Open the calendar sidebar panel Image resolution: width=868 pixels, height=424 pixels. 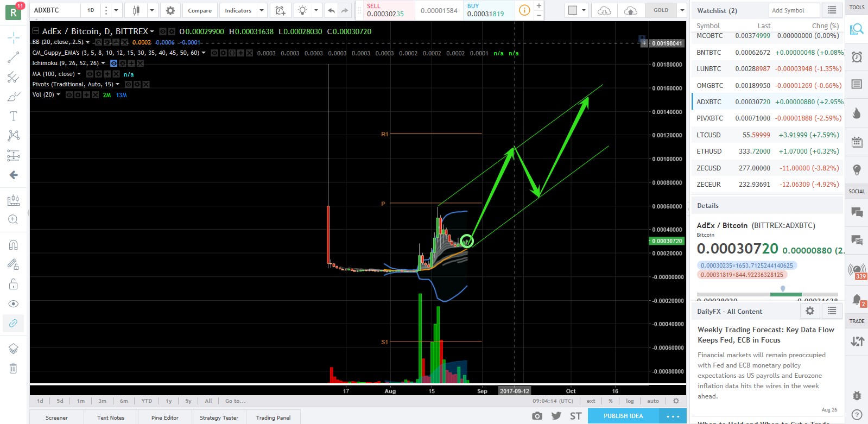click(857, 142)
